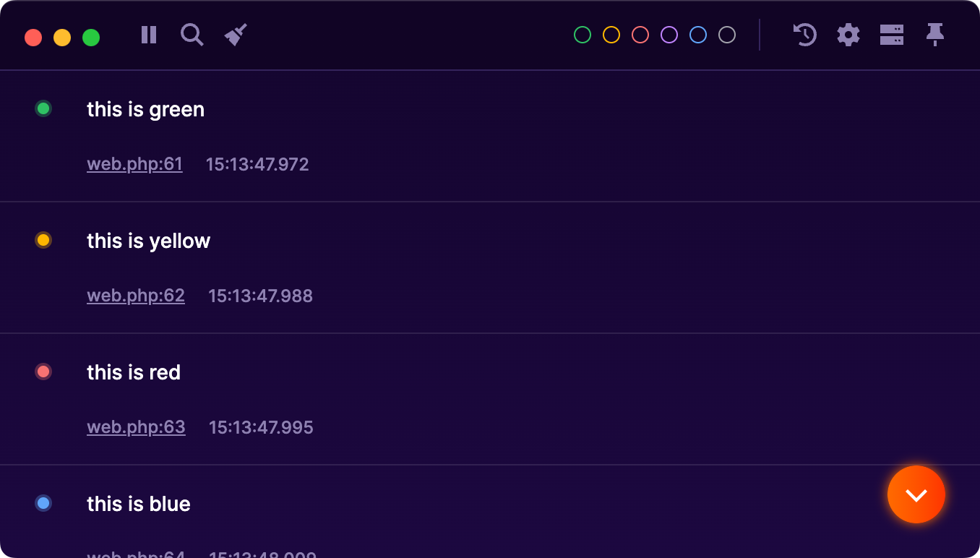The image size is (980, 558).
Task: Toggle the red color filter
Action: (x=640, y=34)
